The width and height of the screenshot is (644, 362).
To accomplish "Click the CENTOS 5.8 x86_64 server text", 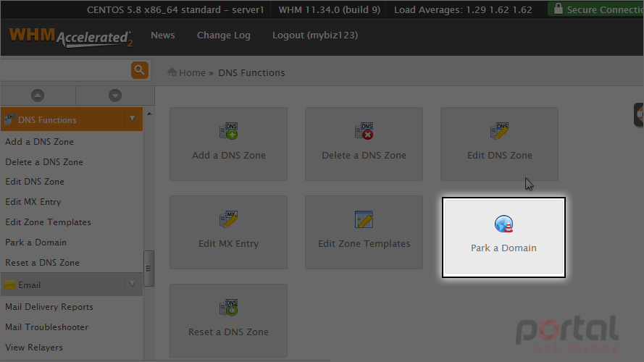I will click(x=175, y=9).
